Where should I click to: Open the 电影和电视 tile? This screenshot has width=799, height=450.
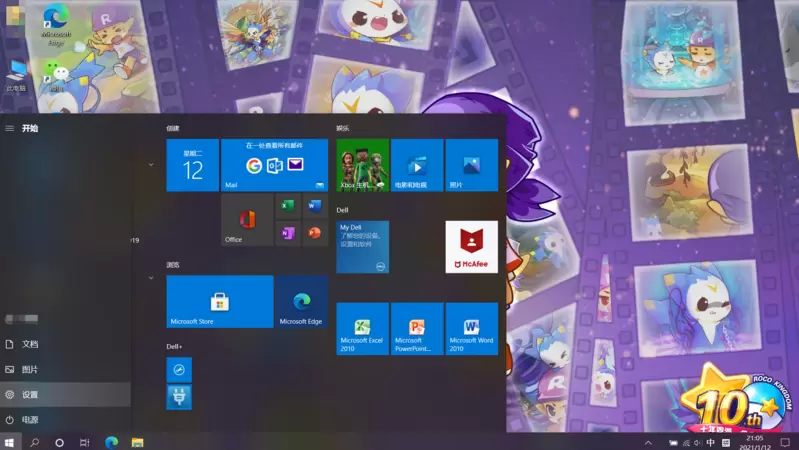point(417,165)
